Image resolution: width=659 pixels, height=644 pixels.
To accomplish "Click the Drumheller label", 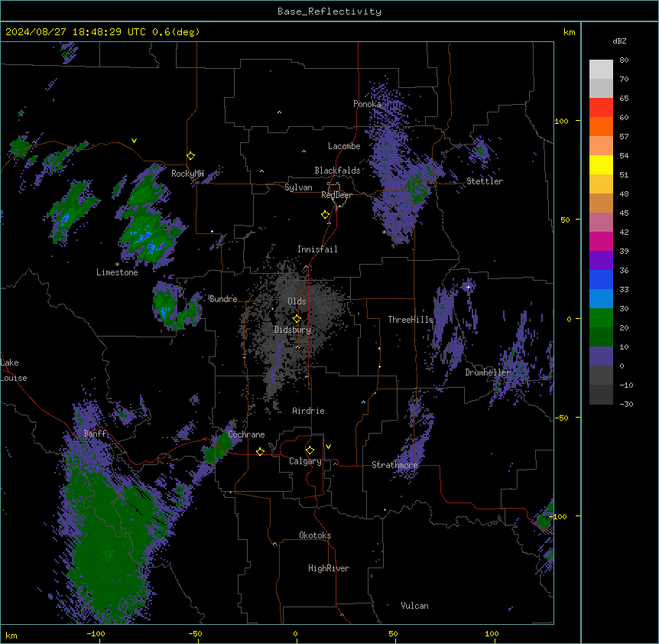I will (x=488, y=372).
